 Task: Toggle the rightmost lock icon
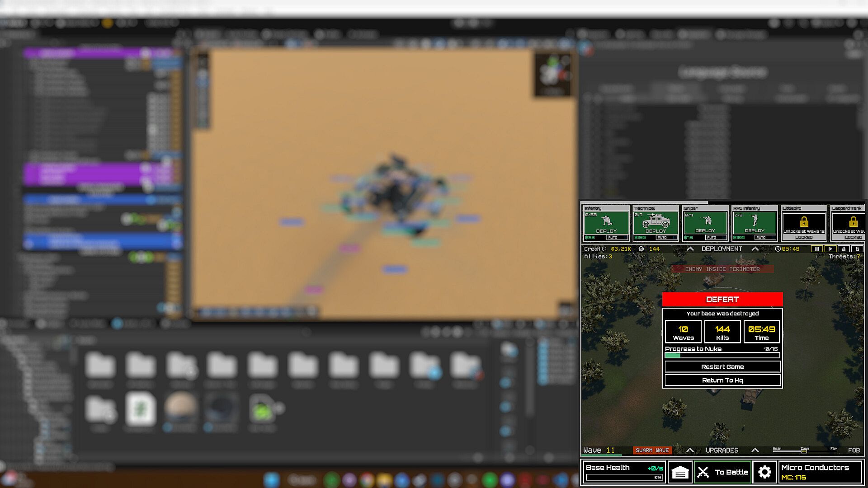click(857, 249)
